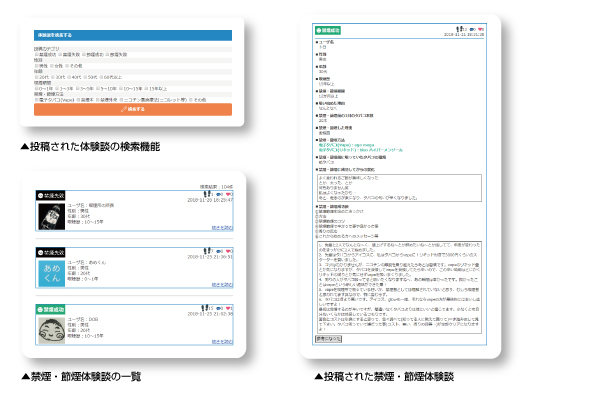
Task: Click the comment bubble icon on second post
Action: [x=218, y=252]
